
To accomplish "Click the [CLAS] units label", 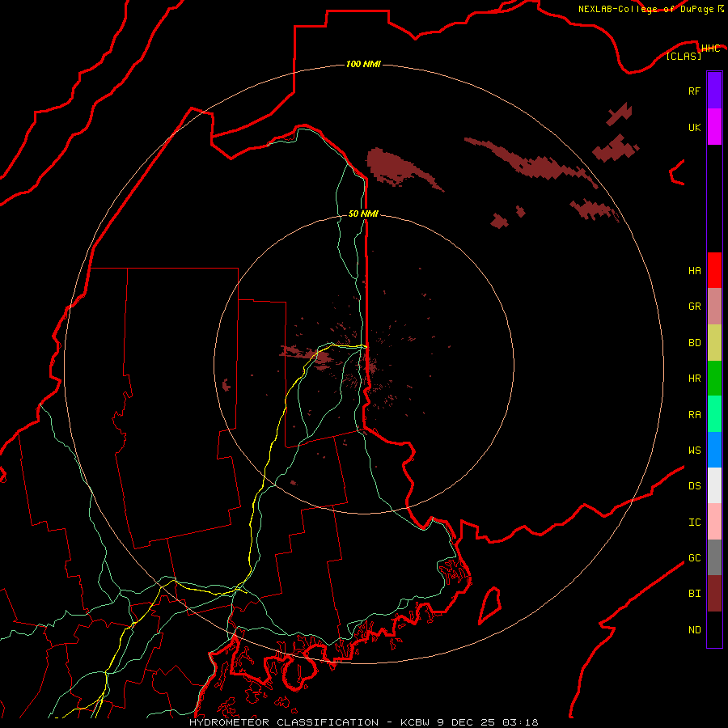I will [x=684, y=56].
